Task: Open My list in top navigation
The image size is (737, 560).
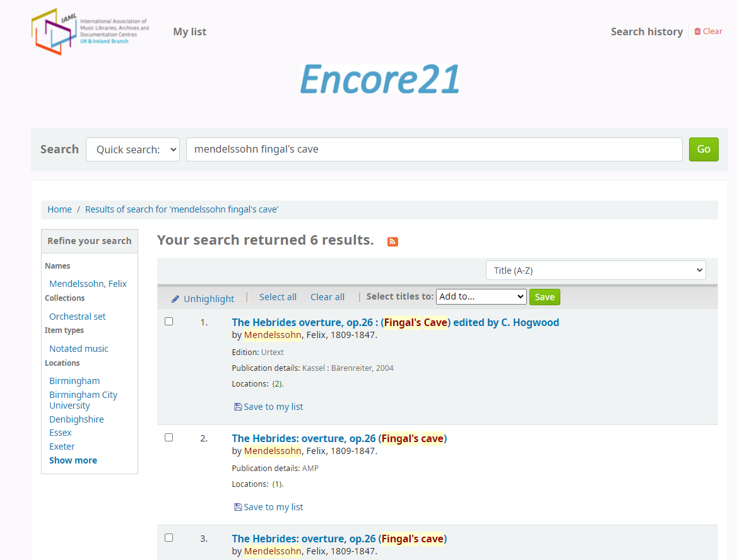Action: (x=190, y=32)
